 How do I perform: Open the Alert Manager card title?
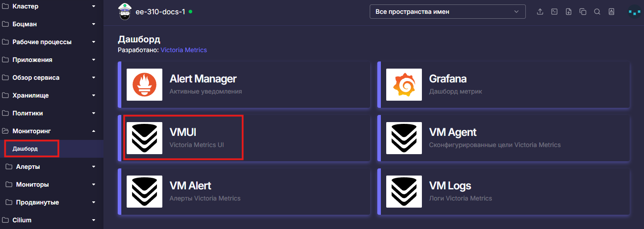click(x=203, y=79)
